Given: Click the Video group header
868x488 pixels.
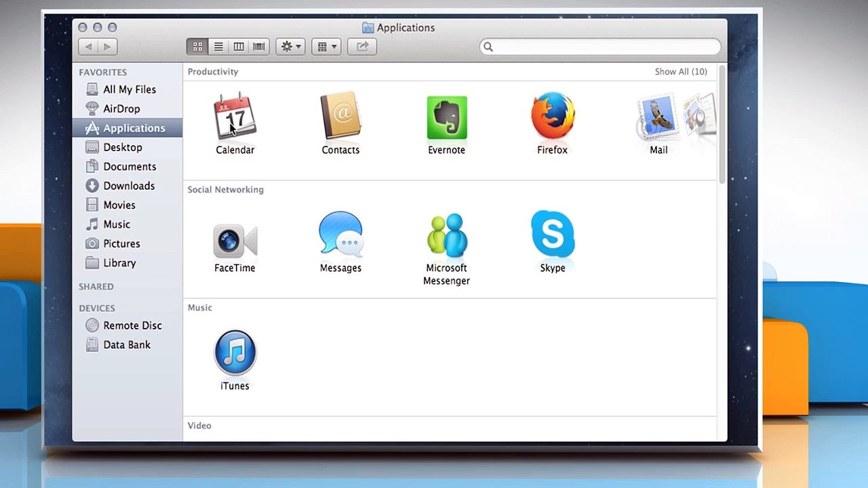Looking at the screenshot, I should 199,426.
